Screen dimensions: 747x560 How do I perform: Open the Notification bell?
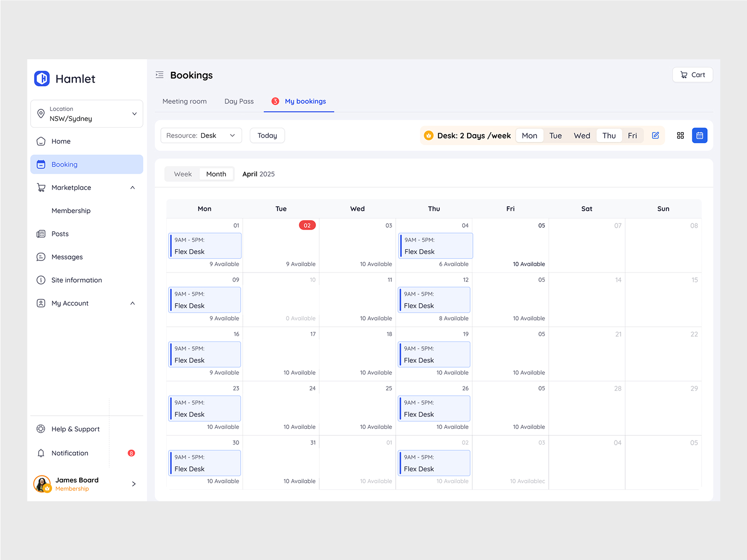coord(41,453)
